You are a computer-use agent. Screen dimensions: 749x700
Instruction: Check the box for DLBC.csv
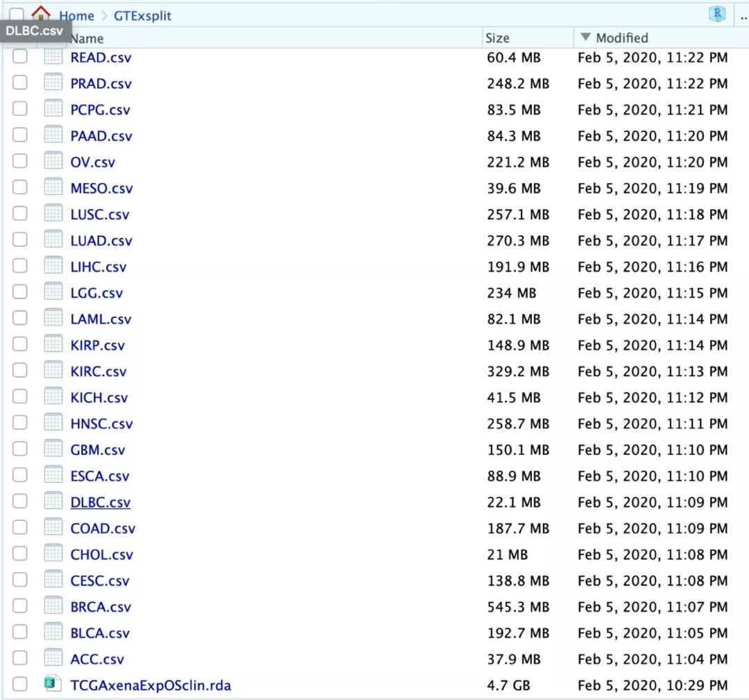[x=19, y=501]
